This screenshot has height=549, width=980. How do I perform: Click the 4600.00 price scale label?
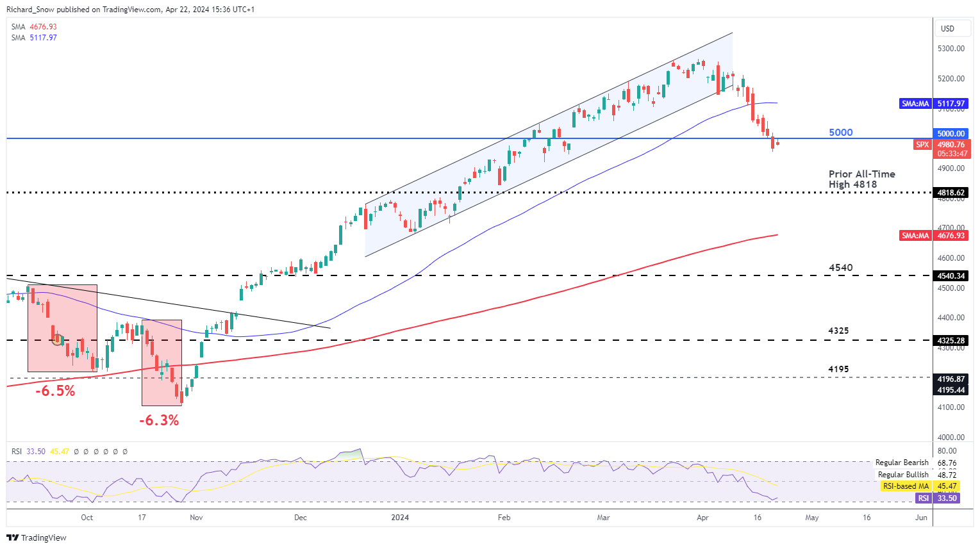tap(951, 258)
